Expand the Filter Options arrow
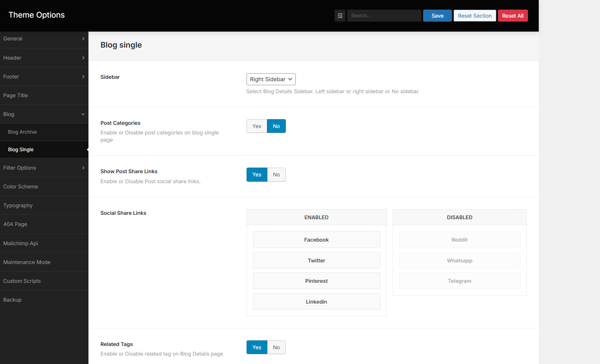Image resolution: width=600 pixels, height=364 pixels. pyautogui.click(x=83, y=168)
